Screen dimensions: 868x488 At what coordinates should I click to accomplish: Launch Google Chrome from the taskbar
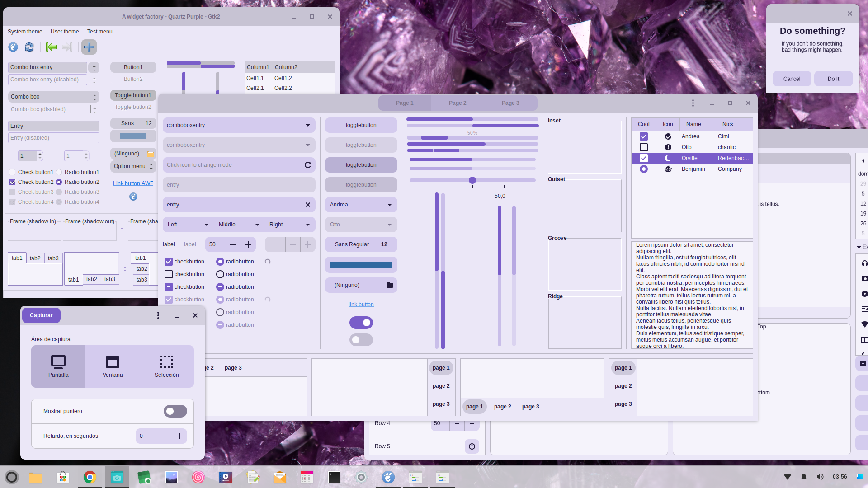pyautogui.click(x=90, y=477)
